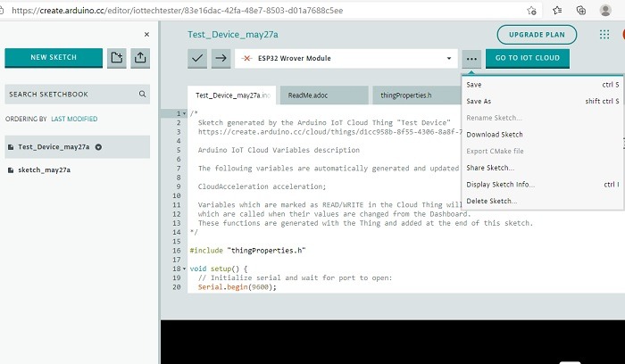The height and width of the screenshot is (364, 625).
Task: Click the Upgrade Plan button
Action: pos(537,35)
